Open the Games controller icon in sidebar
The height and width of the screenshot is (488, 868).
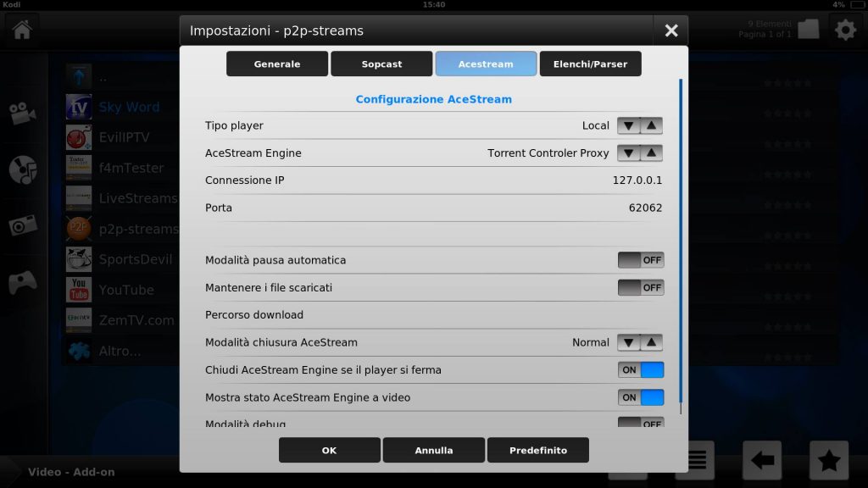[23, 282]
